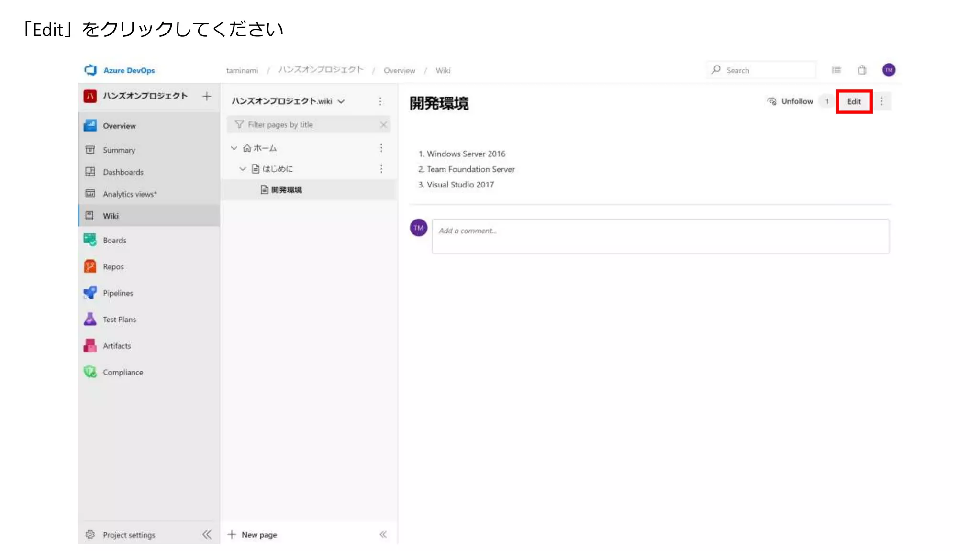Open page more actions menu

pyautogui.click(x=882, y=101)
